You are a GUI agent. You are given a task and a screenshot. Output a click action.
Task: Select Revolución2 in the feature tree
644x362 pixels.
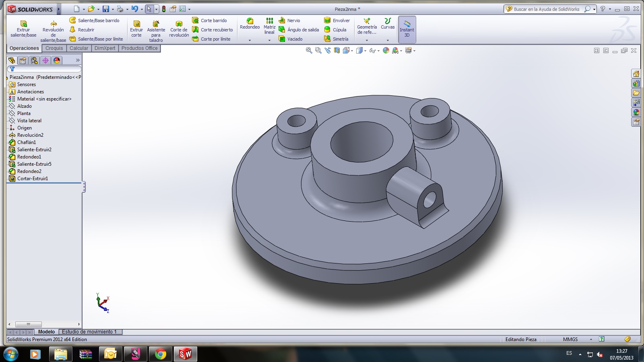pos(30,135)
